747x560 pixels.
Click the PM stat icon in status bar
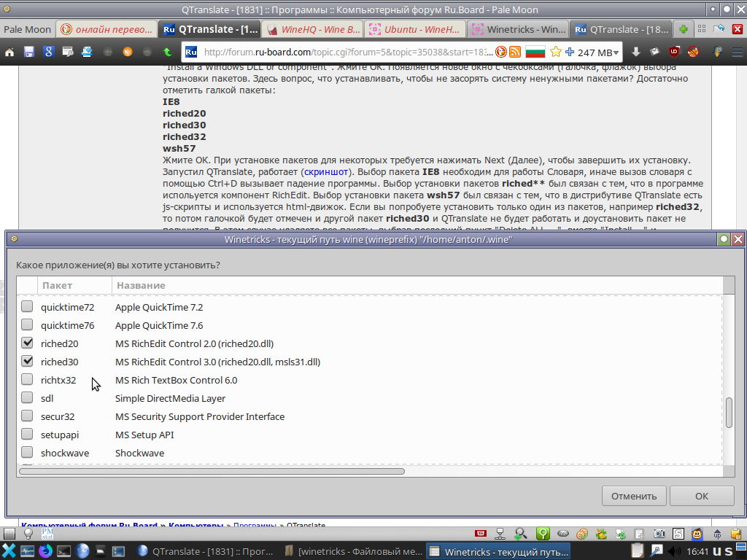(47, 534)
